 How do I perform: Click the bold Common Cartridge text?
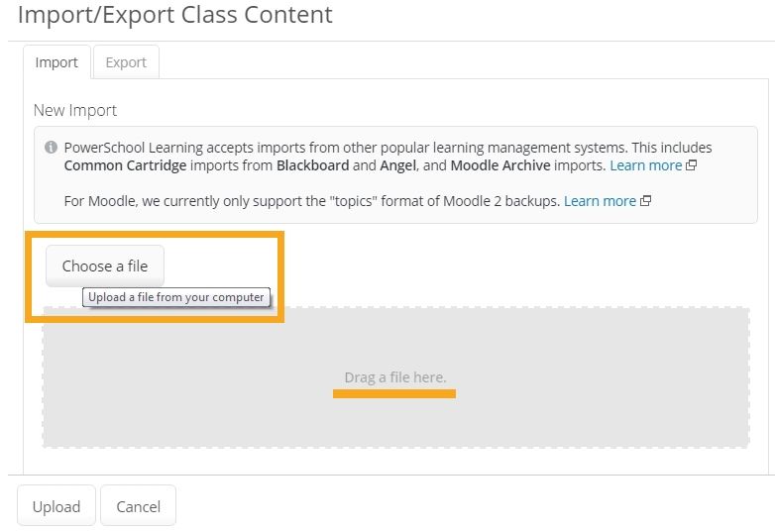coord(126,165)
